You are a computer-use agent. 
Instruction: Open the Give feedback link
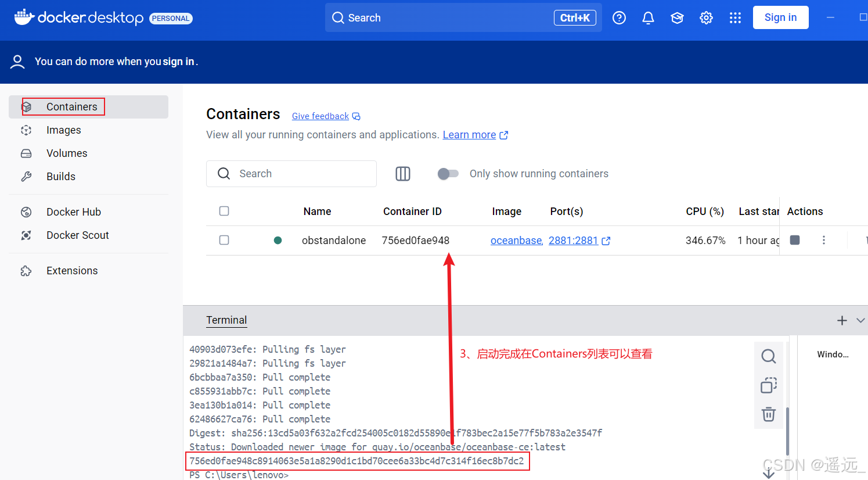pyautogui.click(x=320, y=116)
